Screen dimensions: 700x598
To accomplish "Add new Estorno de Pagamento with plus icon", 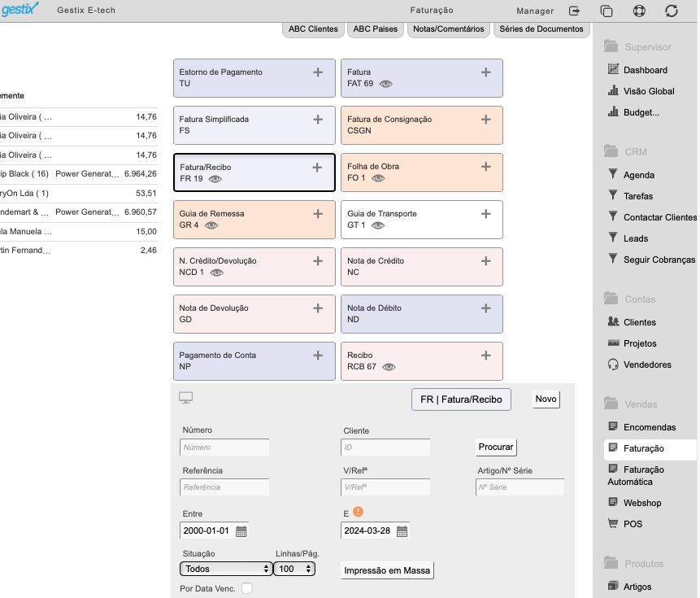I will (x=318, y=72).
